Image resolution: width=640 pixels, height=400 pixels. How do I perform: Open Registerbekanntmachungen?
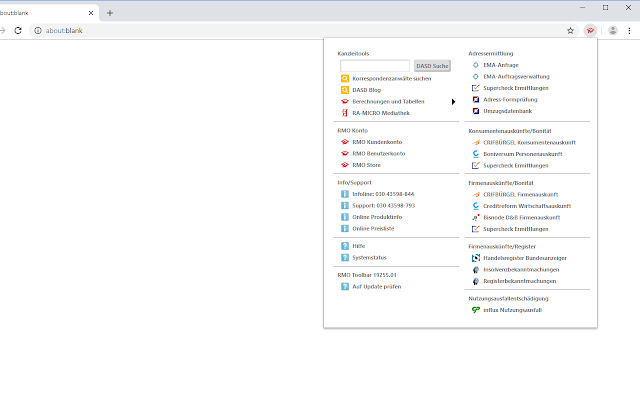click(520, 281)
